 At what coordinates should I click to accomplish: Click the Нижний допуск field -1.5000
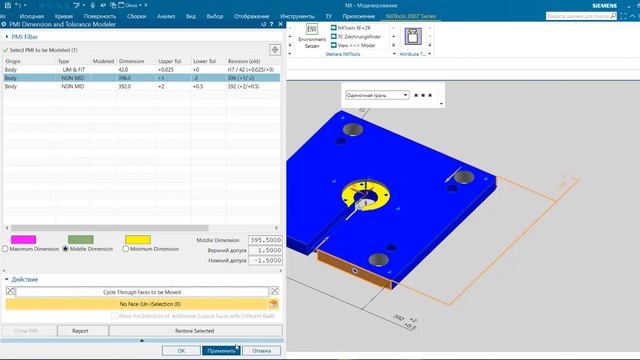[265, 260]
